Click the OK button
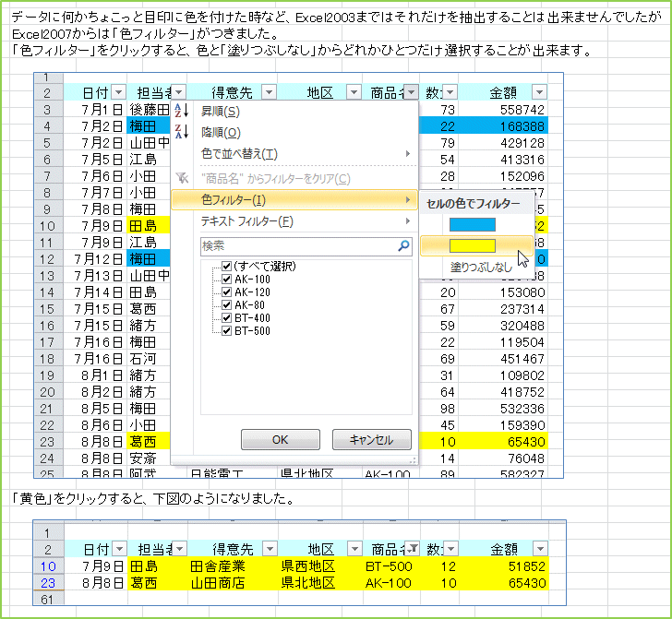The image size is (672, 619). pyautogui.click(x=281, y=439)
